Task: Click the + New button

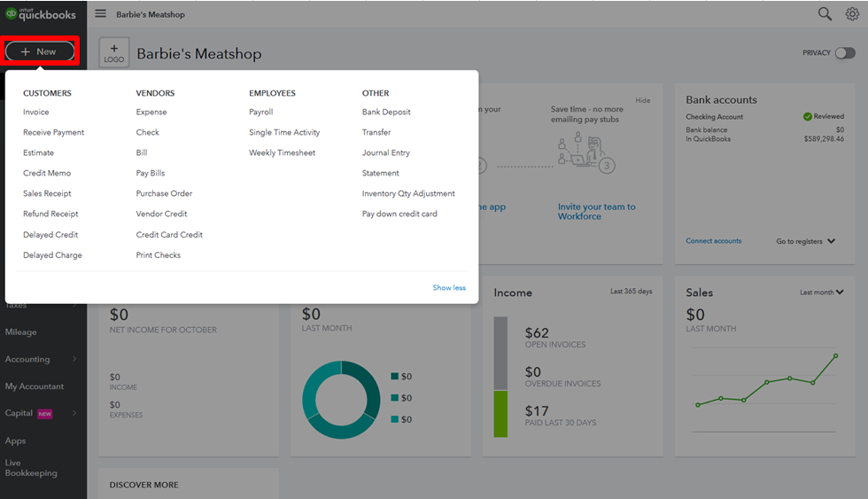Action: click(39, 51)
